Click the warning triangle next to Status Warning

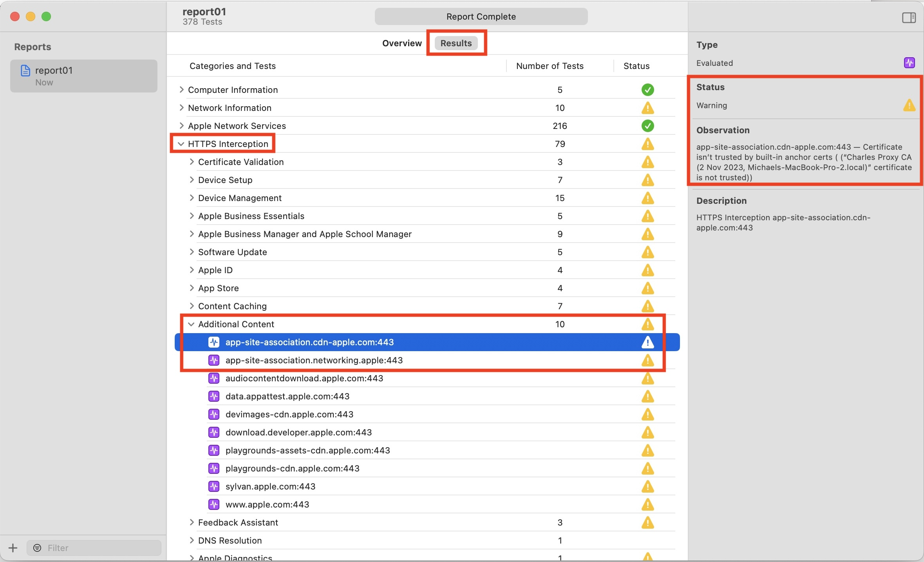pos(909,105)
